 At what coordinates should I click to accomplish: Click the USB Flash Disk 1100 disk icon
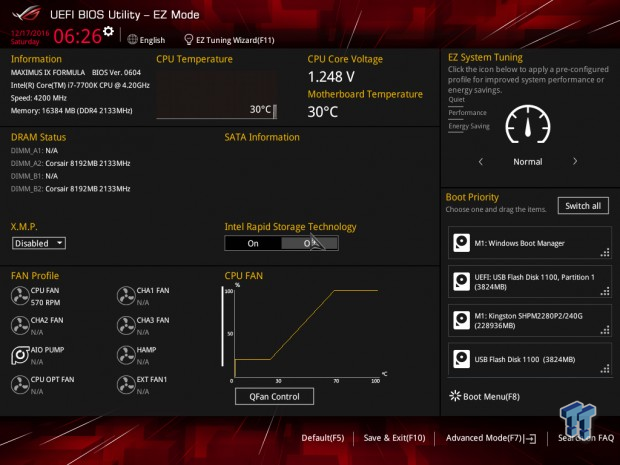[461, 359]
